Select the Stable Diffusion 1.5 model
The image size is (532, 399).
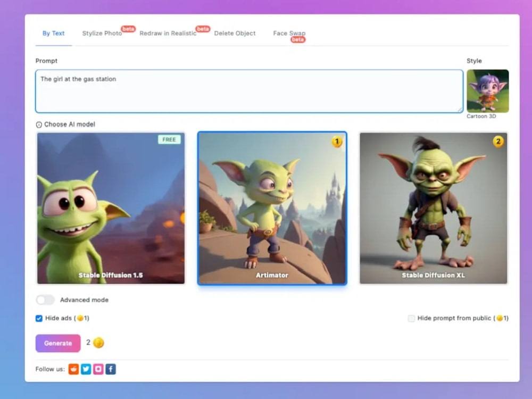(110, 207)
